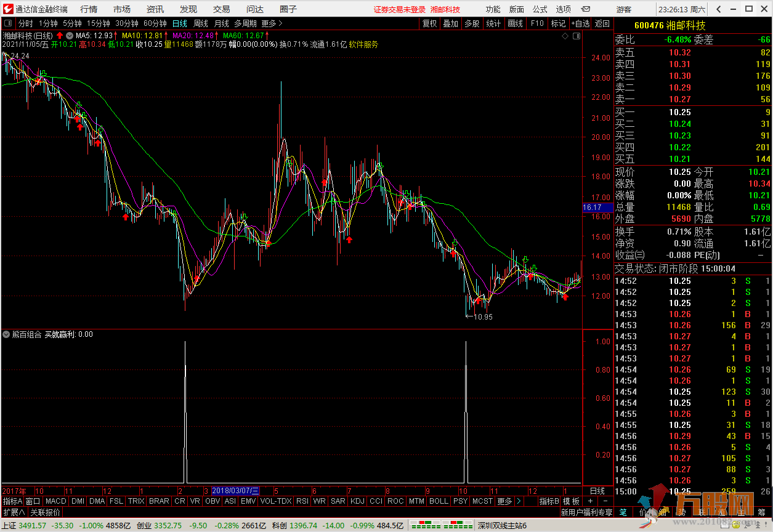Open the 行情 menu
The width and height of the screenshot is (773, 532).
(x=89, y=9)
